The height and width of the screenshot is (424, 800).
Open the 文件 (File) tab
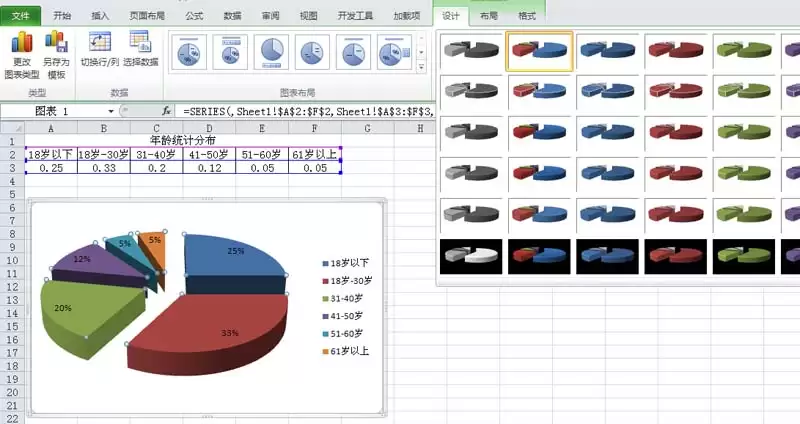click(x=21, y=16)
